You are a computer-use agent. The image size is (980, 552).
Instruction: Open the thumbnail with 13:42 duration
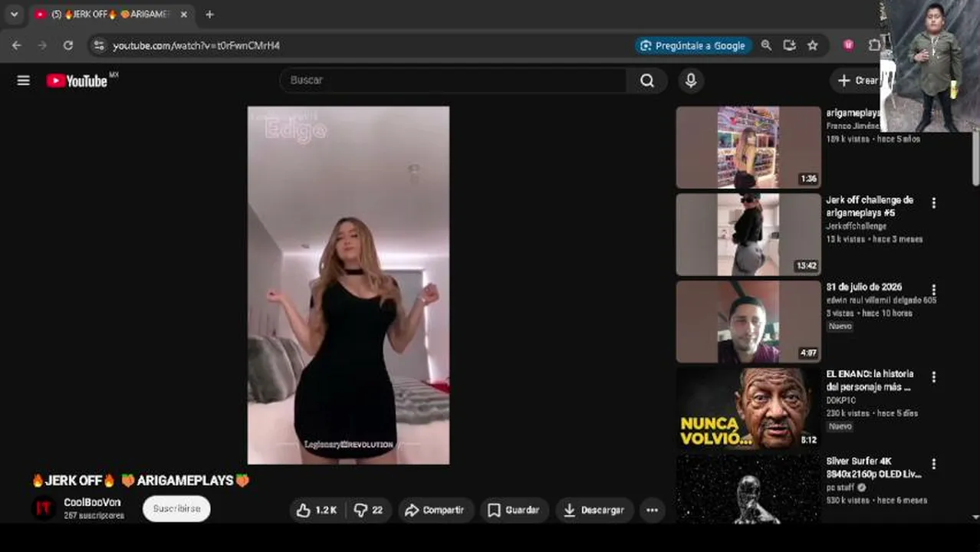[x=748, y=235]
